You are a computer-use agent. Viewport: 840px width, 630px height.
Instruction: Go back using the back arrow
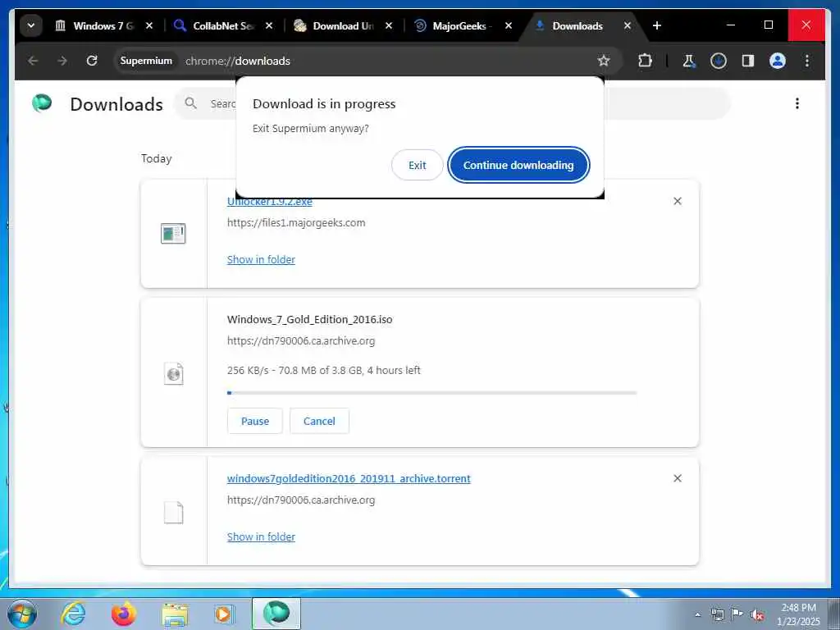pos(33,61)
